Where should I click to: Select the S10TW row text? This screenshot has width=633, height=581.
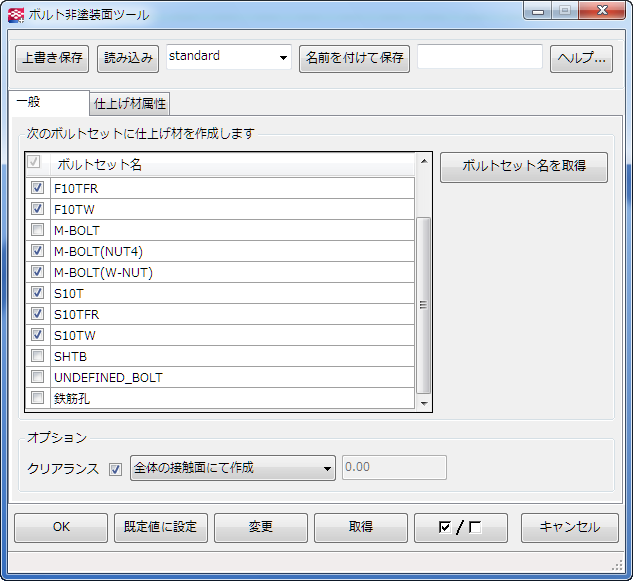point(75,335)
